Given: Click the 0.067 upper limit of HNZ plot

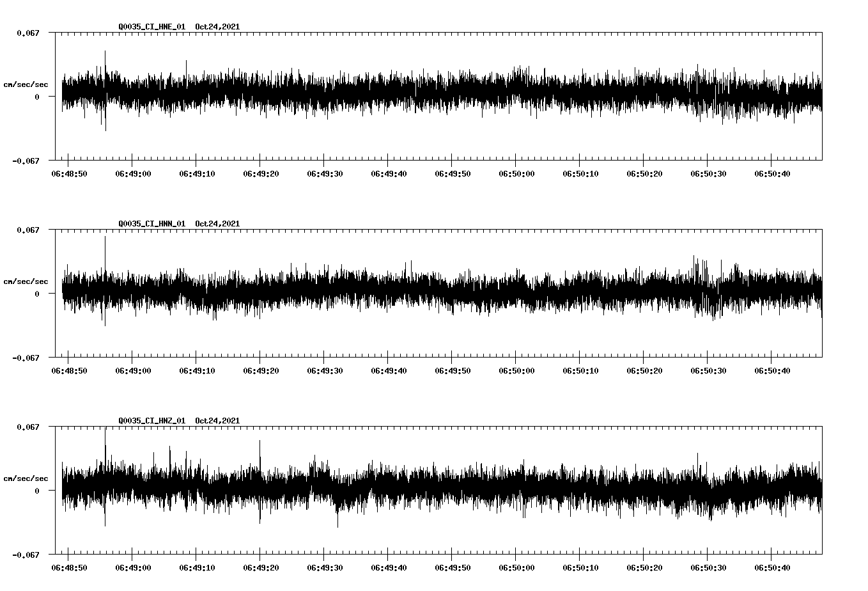Looking at the screenshot, I should pos(28,427).
